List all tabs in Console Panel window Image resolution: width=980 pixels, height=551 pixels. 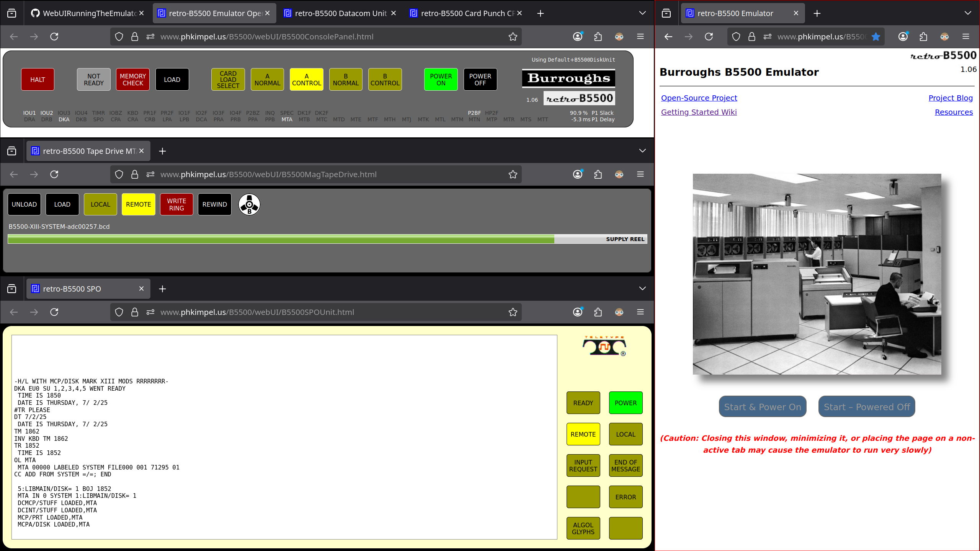tap(642, 13)
